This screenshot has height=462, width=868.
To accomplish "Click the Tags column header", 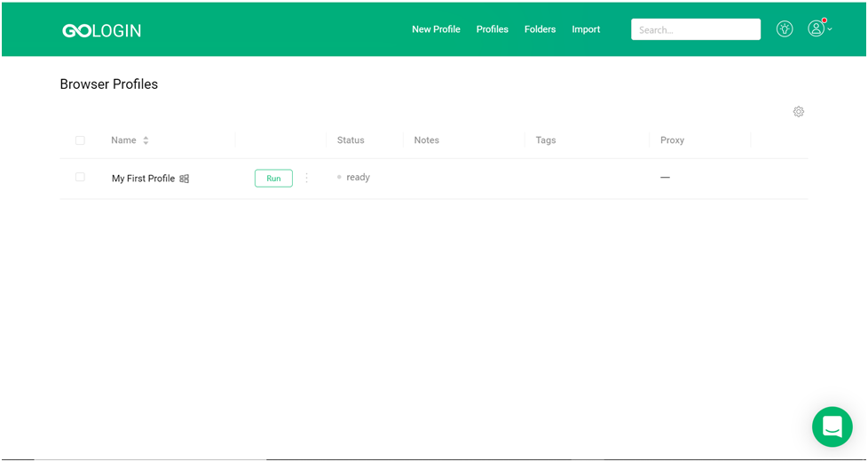I will (546, 140).
